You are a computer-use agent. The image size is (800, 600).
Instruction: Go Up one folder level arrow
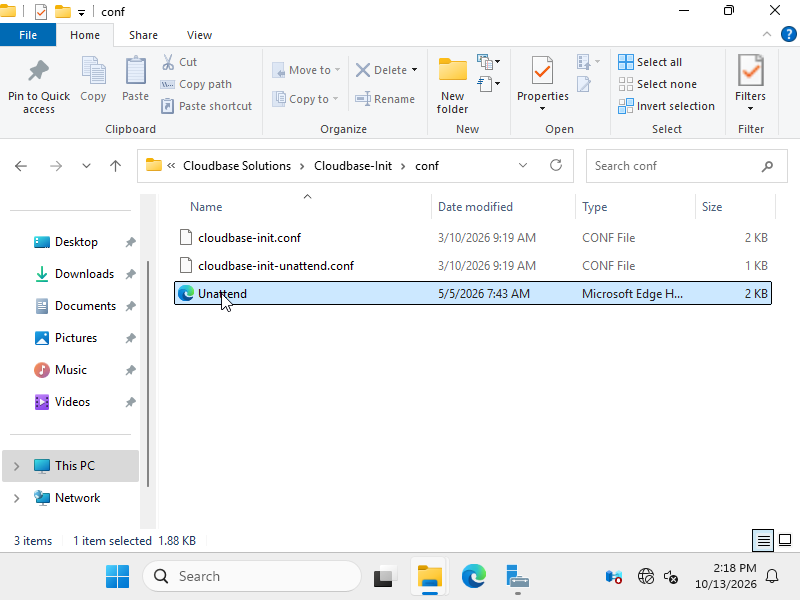(x=115, y=166)
